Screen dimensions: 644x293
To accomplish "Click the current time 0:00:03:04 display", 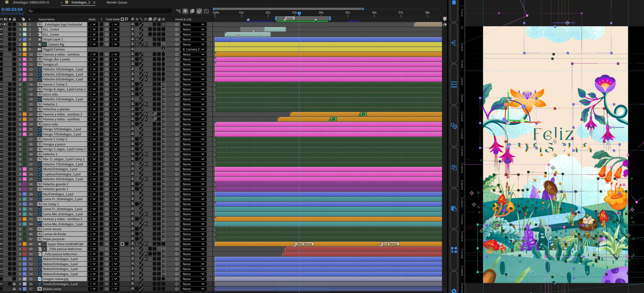I will pos(12,9).
